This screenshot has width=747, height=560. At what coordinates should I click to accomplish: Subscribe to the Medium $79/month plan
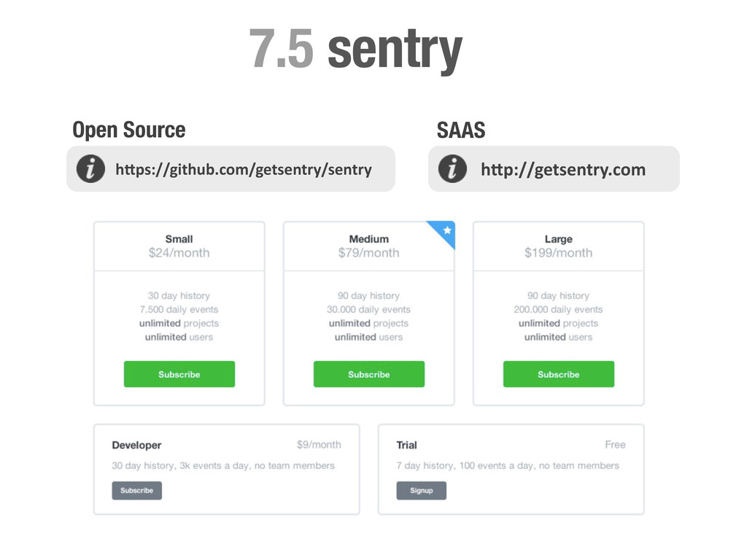368,374
